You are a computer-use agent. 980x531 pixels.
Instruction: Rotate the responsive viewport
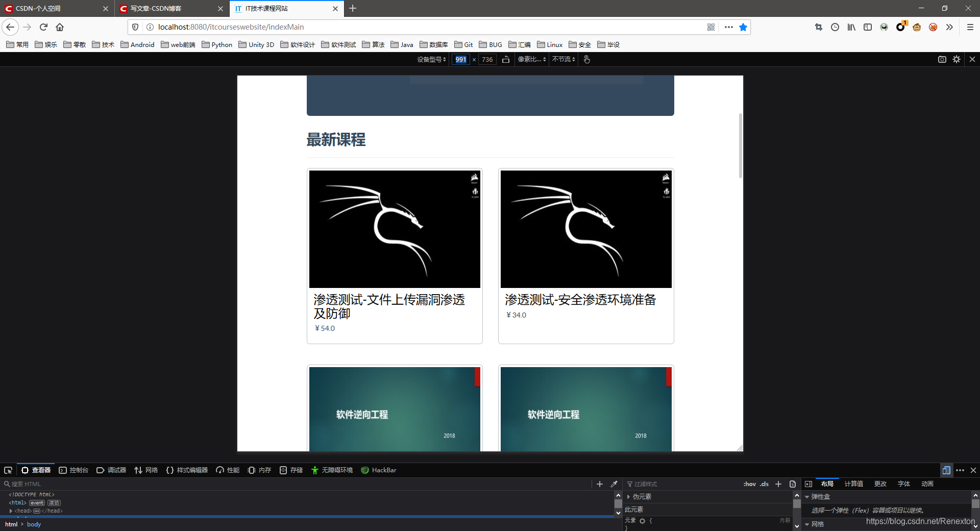click(506, 59)
